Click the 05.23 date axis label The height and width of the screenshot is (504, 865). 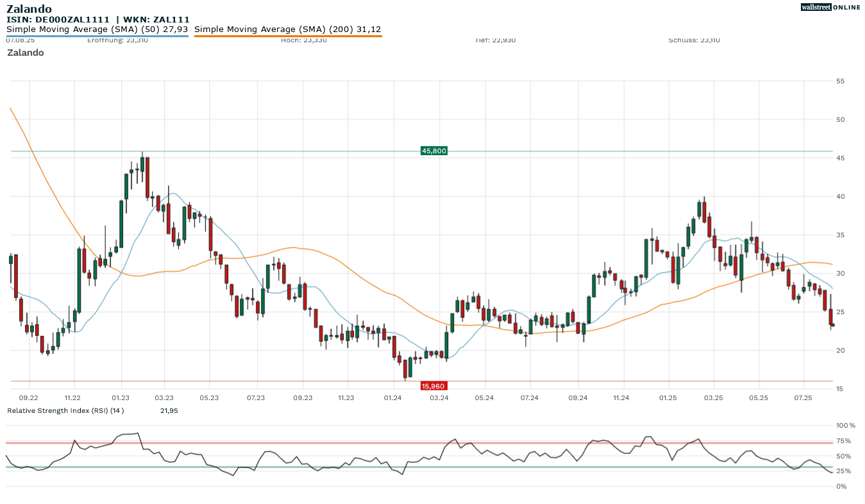[209, 398]
